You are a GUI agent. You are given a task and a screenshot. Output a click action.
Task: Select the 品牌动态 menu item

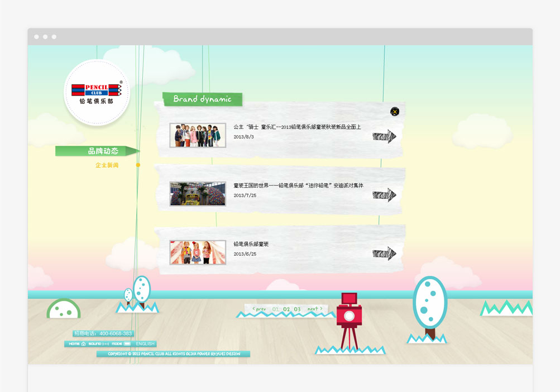pyautogui.click(x=102, y=151)
